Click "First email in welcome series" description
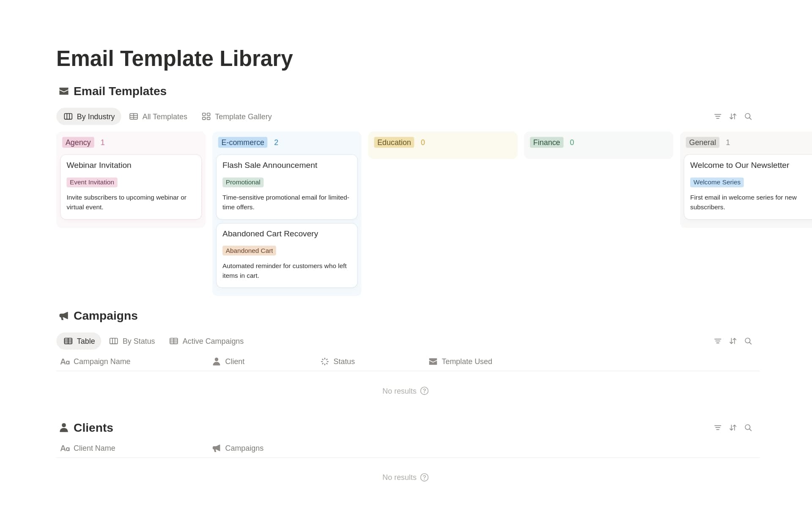This screenshot has width=812, height=507. click(x=743, y=202)
